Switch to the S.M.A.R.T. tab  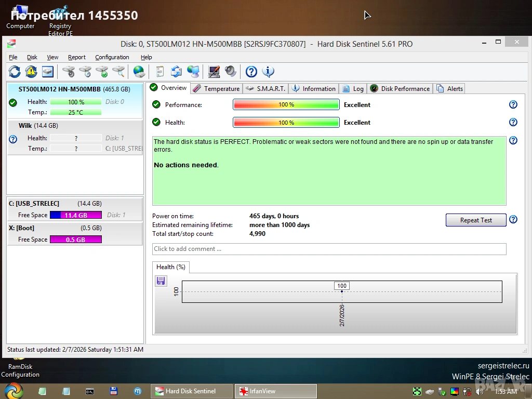pyautogui.click(x=265, y=89)
